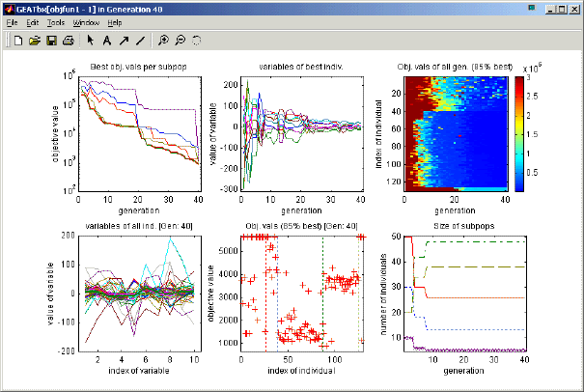Print the figure with the printer icon

coord(68,41)
